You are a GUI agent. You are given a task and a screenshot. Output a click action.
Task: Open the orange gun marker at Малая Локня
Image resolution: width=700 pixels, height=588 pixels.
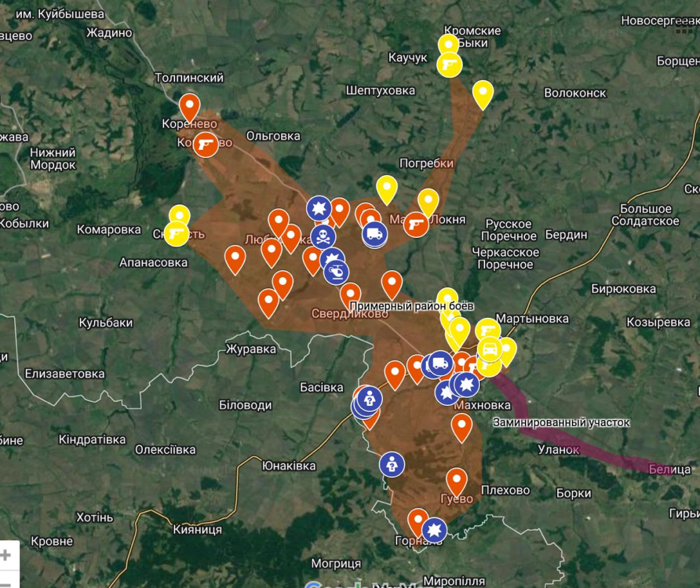[416, 224]
